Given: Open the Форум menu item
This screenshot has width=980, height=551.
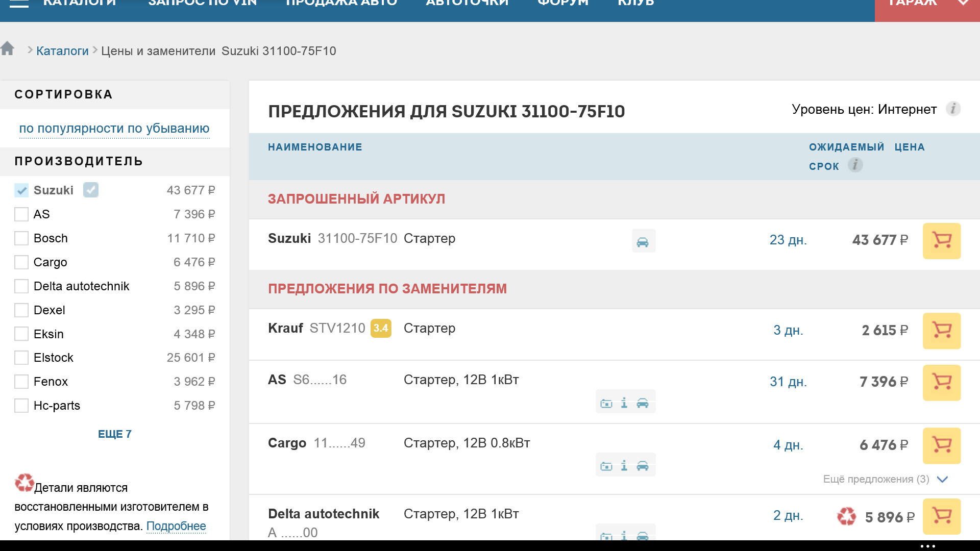Looking at the screenshot, I should tap(562, 3).
